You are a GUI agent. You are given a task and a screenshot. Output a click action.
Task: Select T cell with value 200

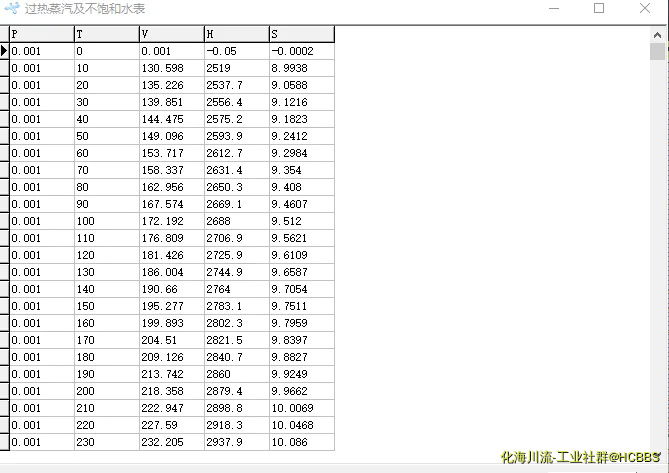click(x=107, y=391)
